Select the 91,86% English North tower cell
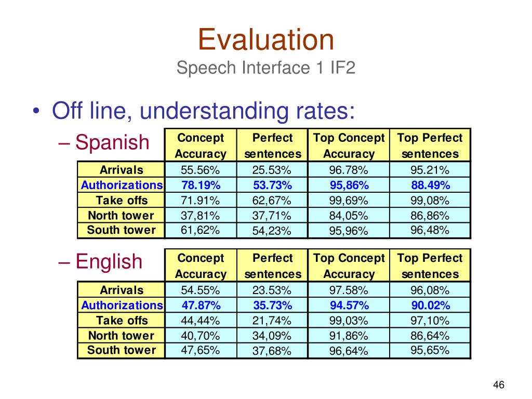532x399 pixels. pyautogui.click(x=349, y=336)
